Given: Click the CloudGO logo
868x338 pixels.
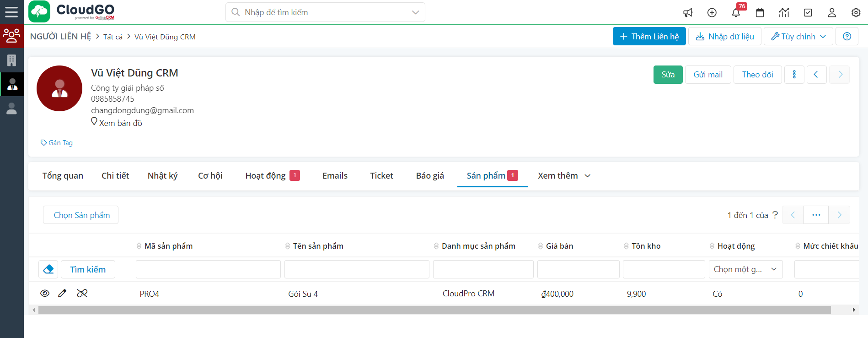Looking at the screenshot, I should (x=72, y=12).
